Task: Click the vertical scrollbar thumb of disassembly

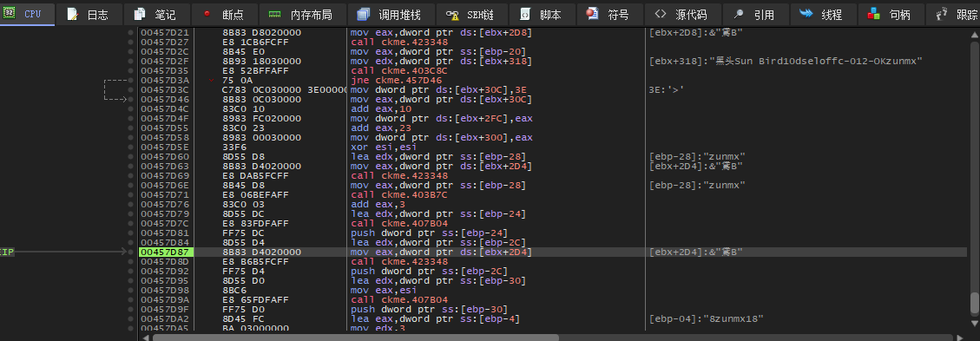Action: click(x=975, y=302)
